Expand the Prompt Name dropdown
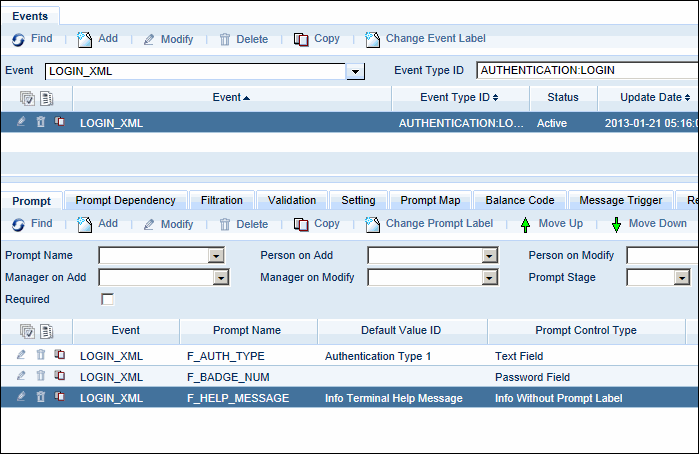Screen dimensions: 699x454 point(217,256)
